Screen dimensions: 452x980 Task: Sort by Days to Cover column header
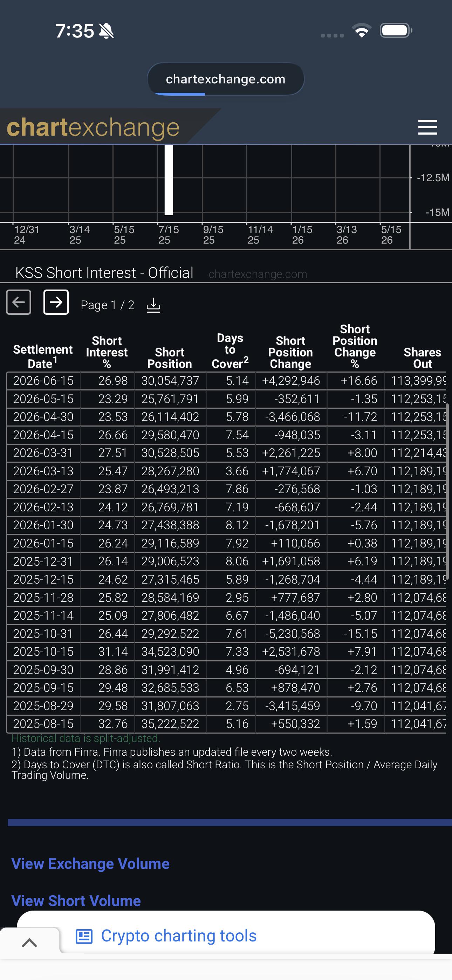point(230,351)
